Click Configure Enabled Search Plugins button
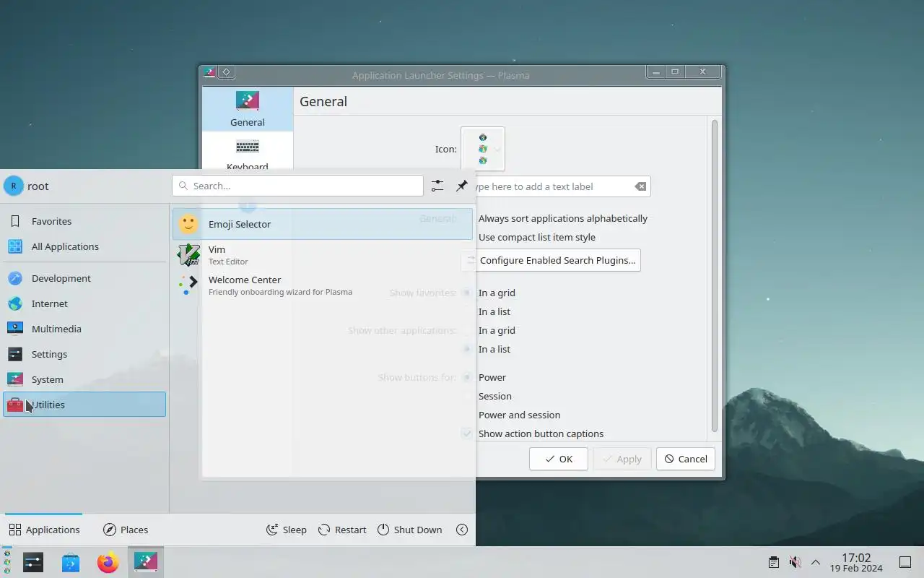The image size is (924, 578). pyautogui.click(x=550, y=260)
